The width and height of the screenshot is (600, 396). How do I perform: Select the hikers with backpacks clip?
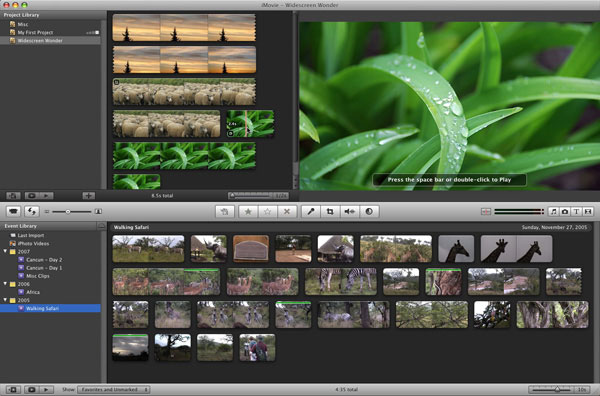(x=257, y=347)
